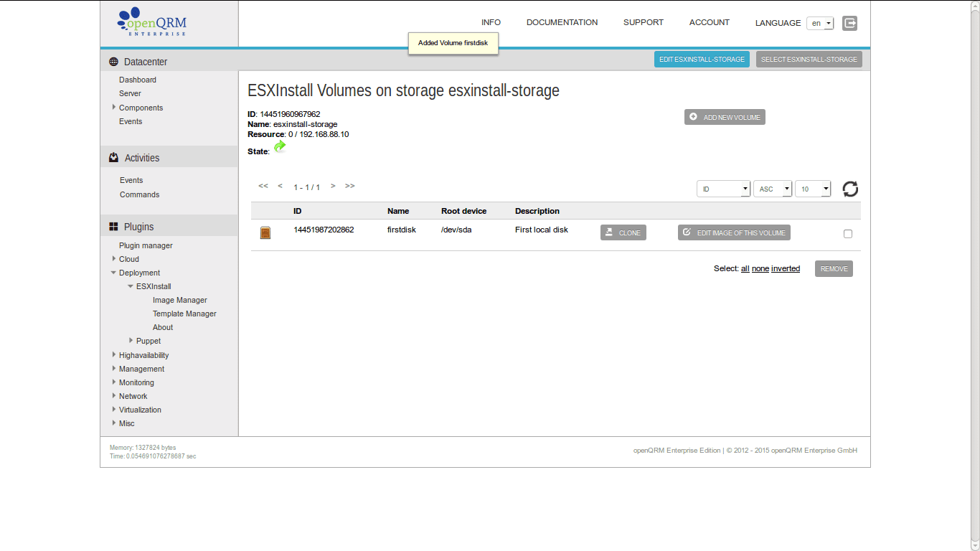
Task: Open Plugin manager
Action: pyautogui.click(x=146, y=245)
